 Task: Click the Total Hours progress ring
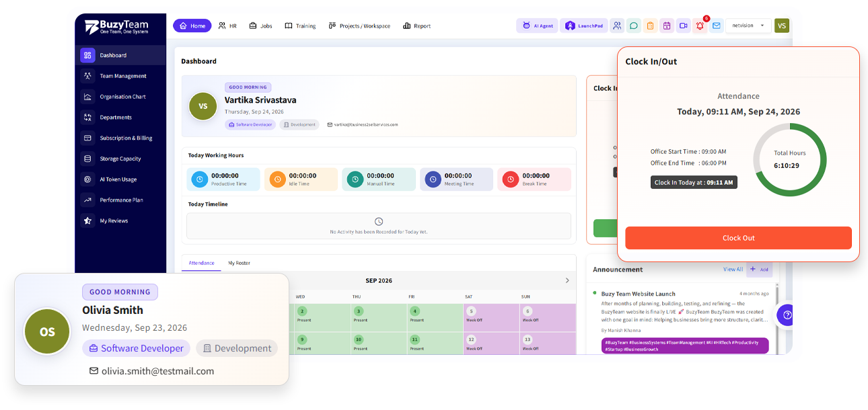(x=789, y=159)
